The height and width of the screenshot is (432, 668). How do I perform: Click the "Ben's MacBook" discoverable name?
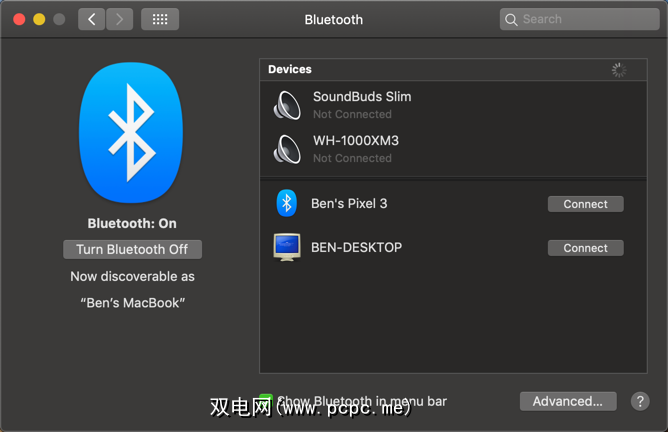(132, 303)
